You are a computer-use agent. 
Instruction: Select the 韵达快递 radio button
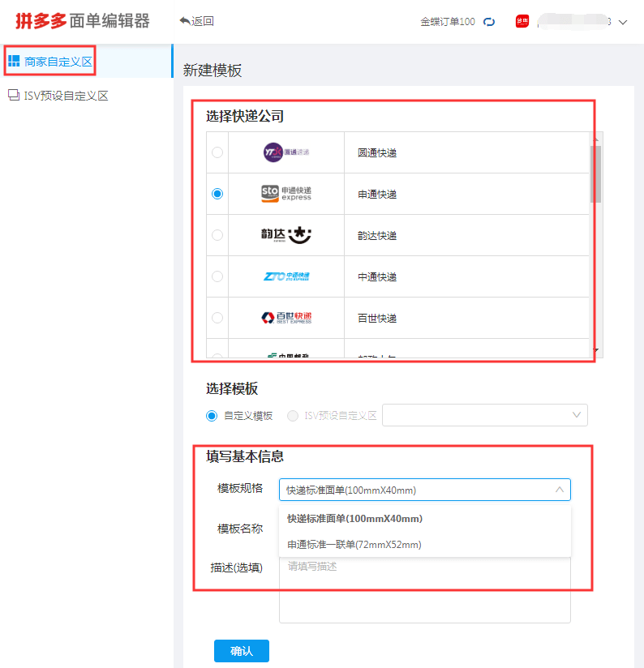coord(217,235)
